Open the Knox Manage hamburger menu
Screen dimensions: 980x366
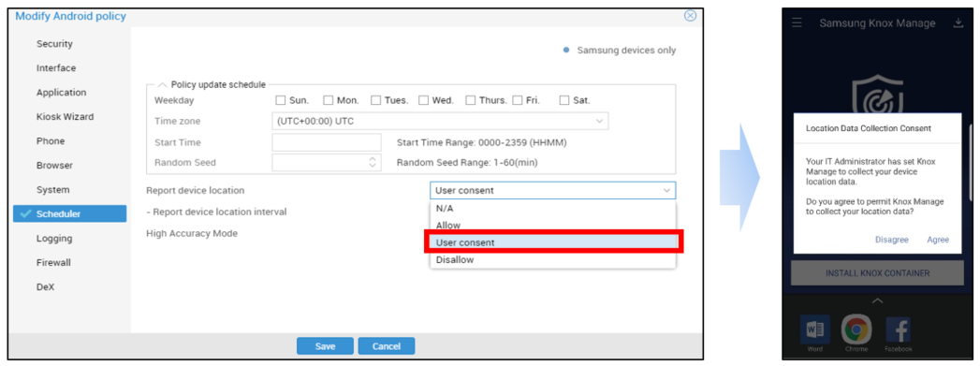797,23
